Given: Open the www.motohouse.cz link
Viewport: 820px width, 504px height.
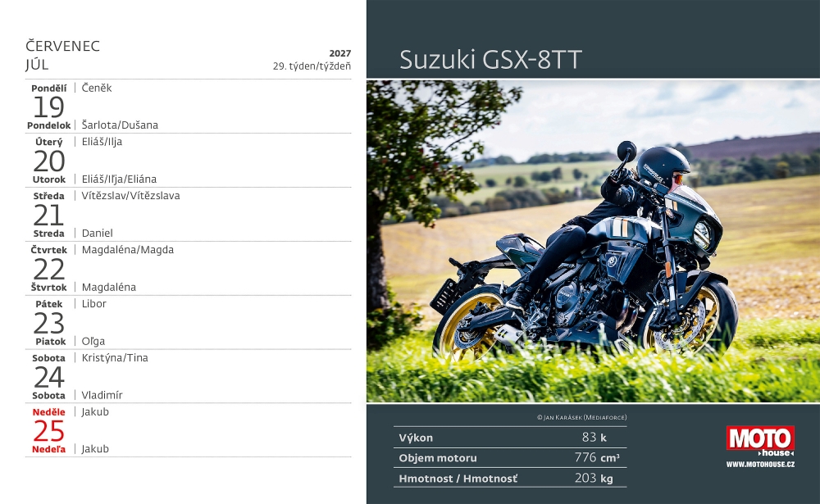Looking at the screenshot, I should 759,465.
